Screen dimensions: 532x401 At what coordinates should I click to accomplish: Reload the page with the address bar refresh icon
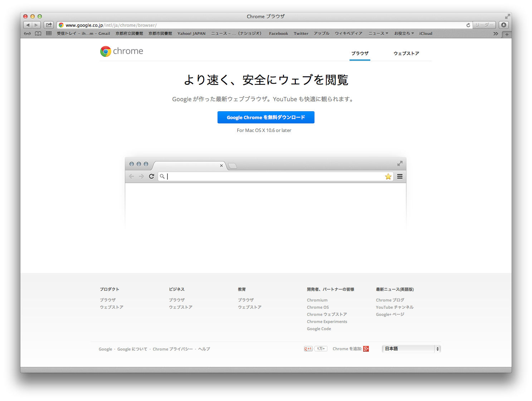pyautogui.click(x=468, y=25)
